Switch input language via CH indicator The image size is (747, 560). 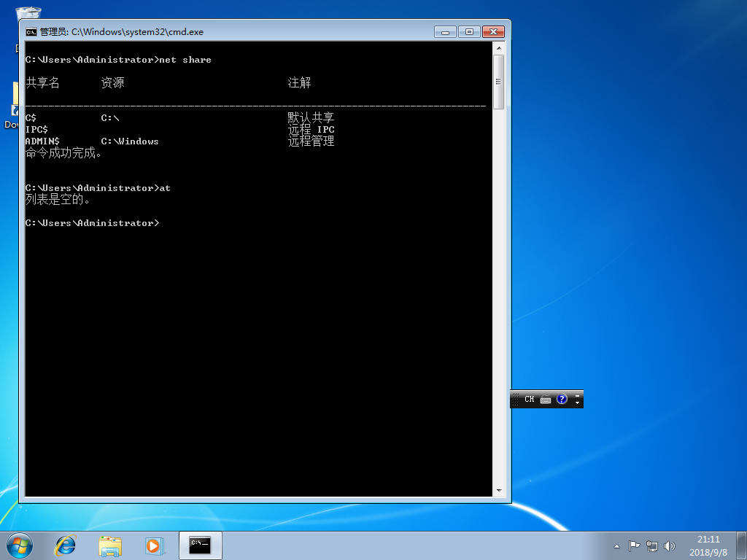point(530,399)
